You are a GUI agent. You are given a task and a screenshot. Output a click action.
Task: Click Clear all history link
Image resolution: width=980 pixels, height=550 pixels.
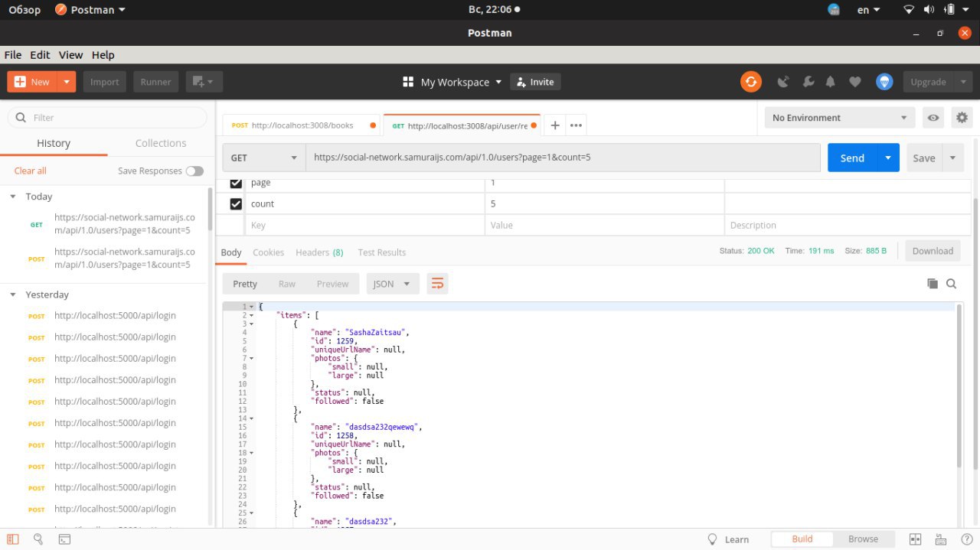[30, 171]
